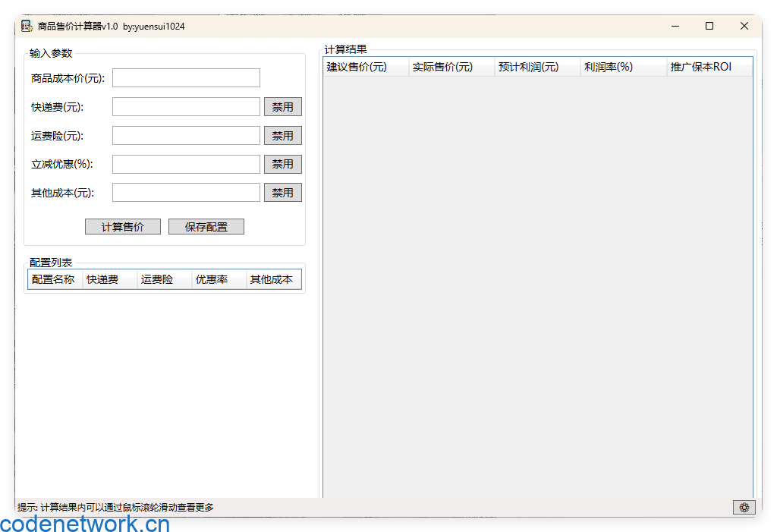This screenshot has height=532, width=777.
Task: Click the 快递费 text input field
Action: coord(185,106)
